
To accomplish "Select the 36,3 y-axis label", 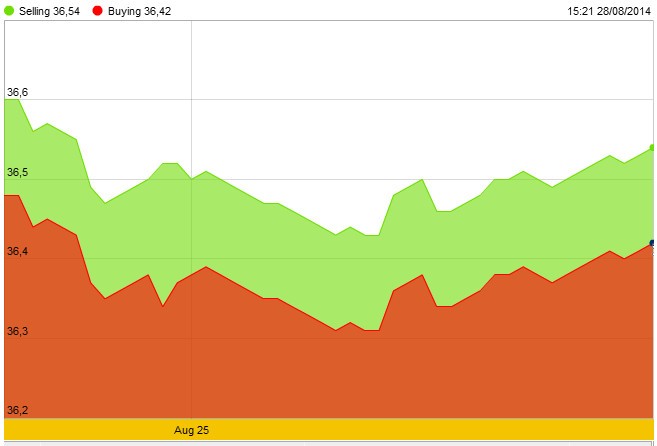I will (x=18, y=331).
